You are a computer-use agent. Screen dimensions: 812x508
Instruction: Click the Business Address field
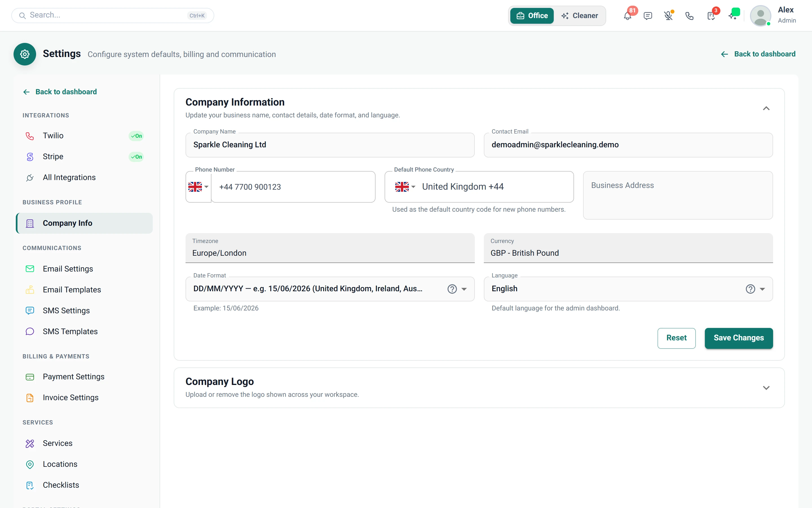(x=678, y=195)
